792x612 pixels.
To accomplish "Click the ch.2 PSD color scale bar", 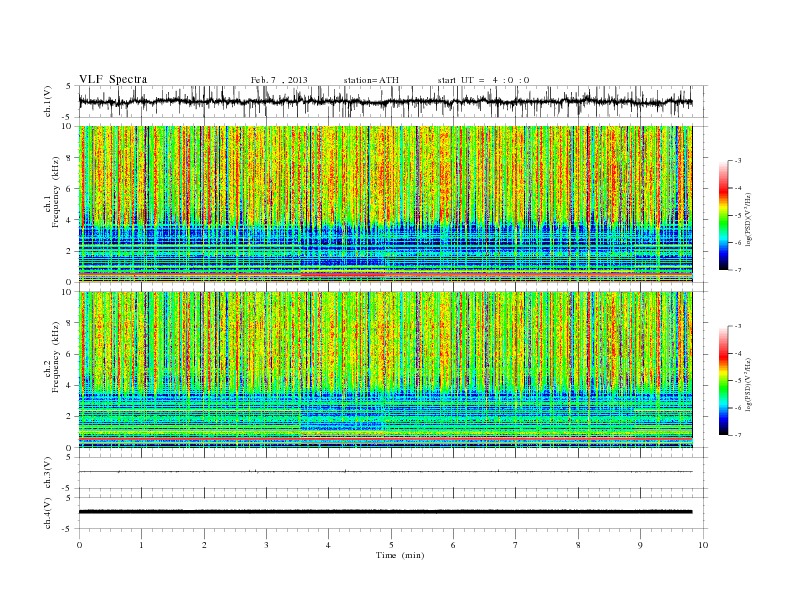I will [723, 380].
